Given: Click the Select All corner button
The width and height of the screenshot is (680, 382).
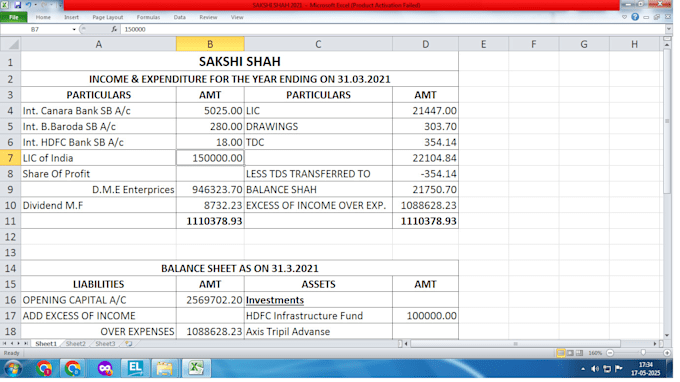Looking at the screenshot, I should point(10,44).
